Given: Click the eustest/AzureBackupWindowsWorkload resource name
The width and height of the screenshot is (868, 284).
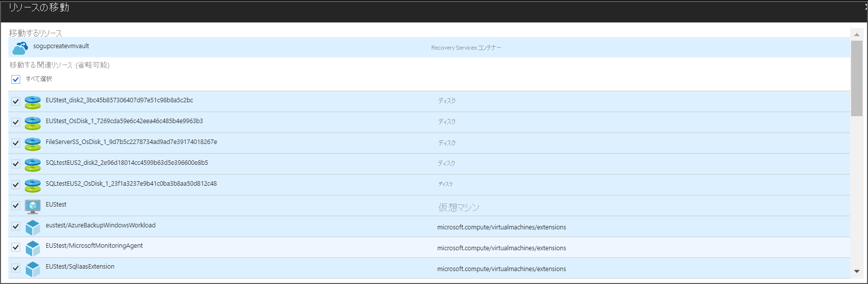Looking at the screenshot, I should pyautogui.click(x=100, y=225).
